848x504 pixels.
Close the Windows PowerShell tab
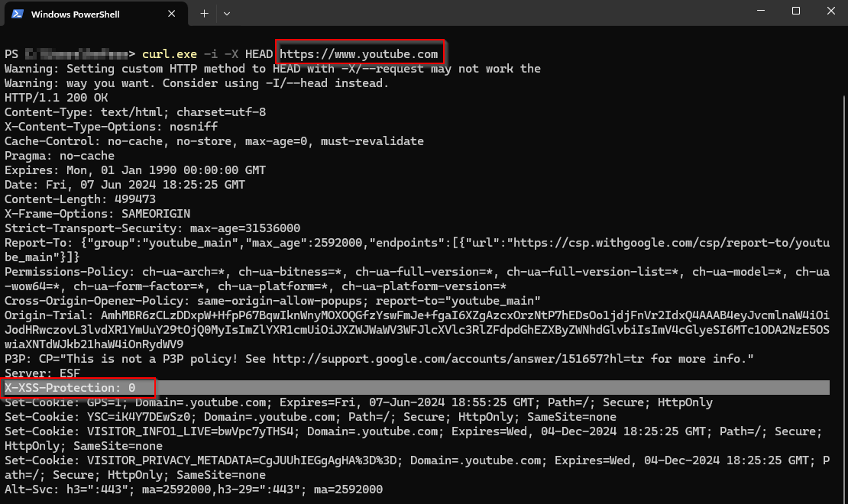click(173, 14)
